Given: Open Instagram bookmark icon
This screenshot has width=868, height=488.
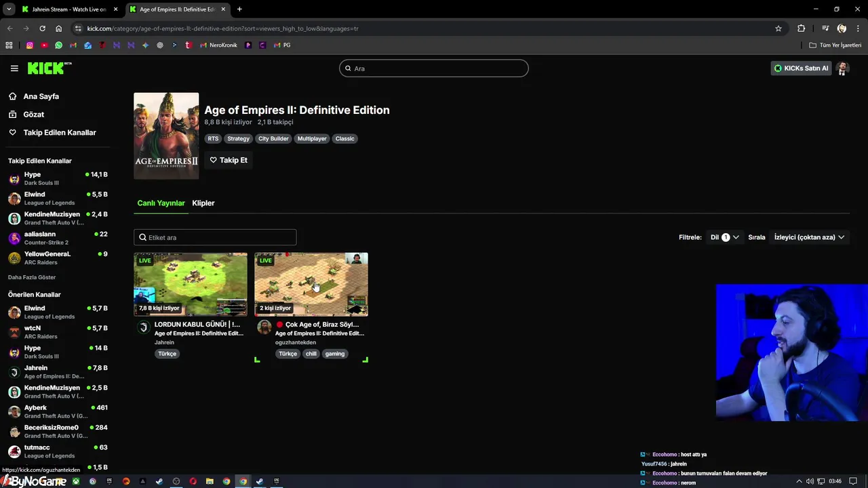Looking at the screenshot, I should click(x=30, y=45).
